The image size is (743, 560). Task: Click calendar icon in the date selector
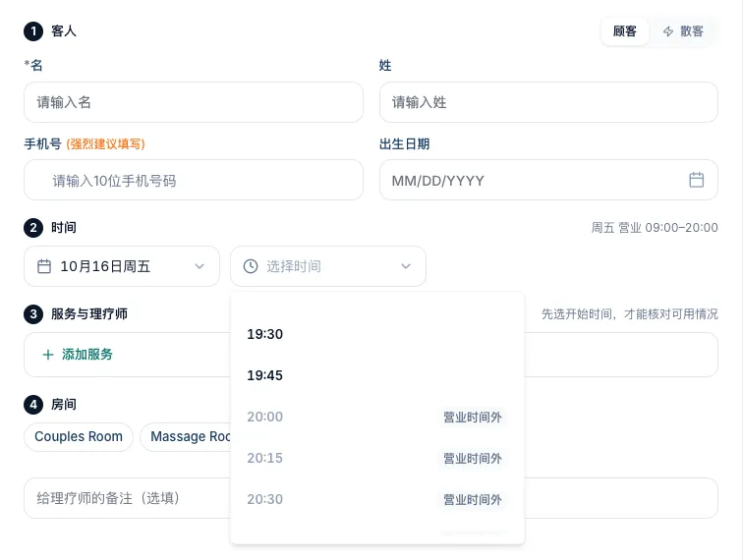pyautogui.click(x=44, y=266)
